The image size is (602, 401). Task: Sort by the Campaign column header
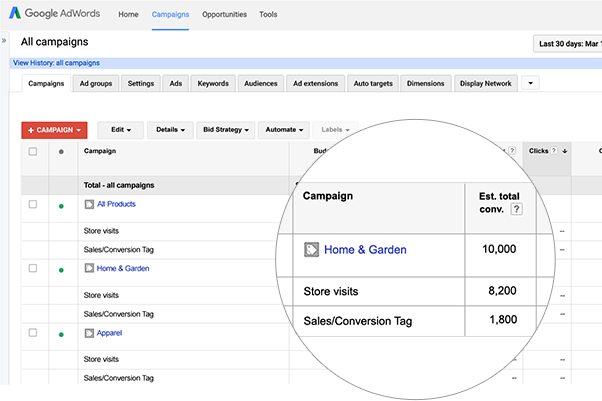(x=100, y=151)
